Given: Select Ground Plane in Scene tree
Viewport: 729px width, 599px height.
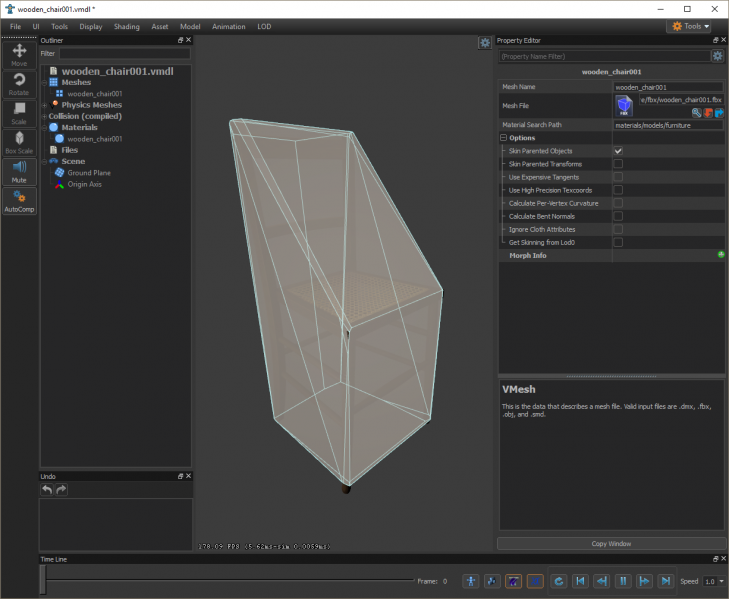Looking at the screenshot, I should point(89,173).
